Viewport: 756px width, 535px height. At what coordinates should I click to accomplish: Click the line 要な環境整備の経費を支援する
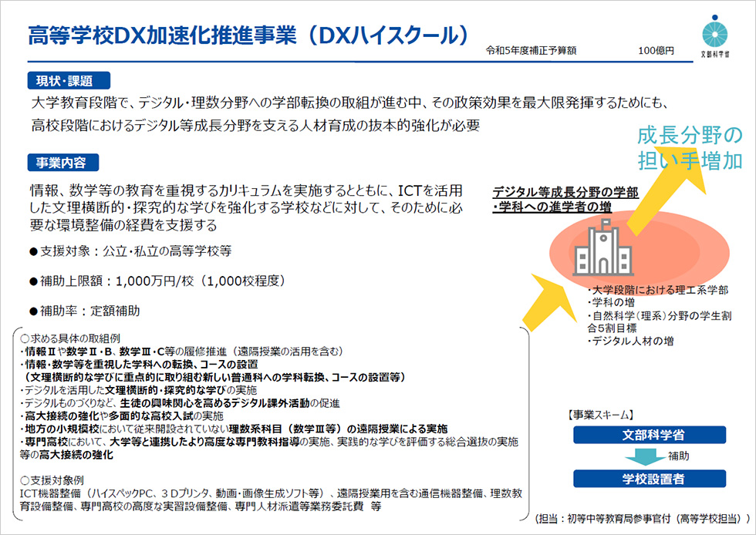coord(123,225)
